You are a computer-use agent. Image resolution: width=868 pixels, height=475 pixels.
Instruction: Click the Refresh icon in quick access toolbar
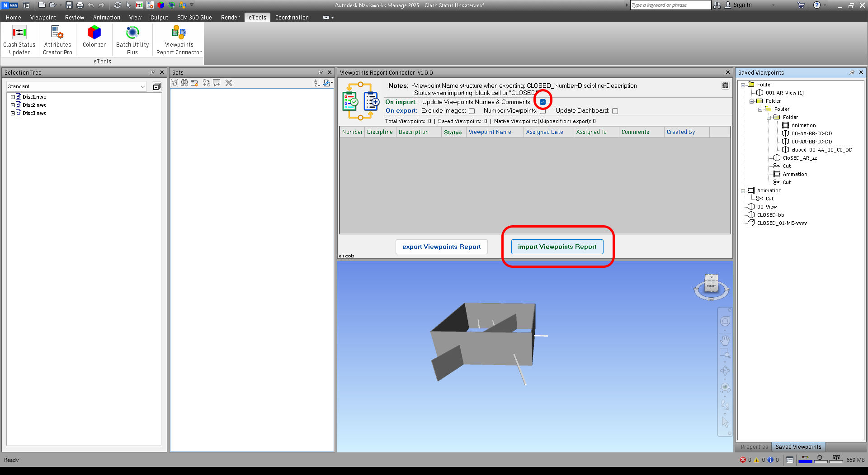[118, 5]
